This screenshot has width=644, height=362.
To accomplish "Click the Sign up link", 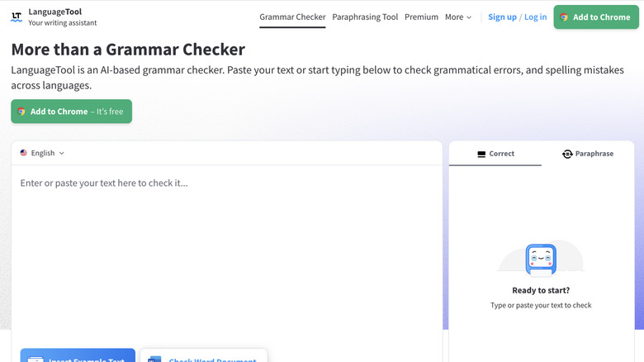I will 502,17.
